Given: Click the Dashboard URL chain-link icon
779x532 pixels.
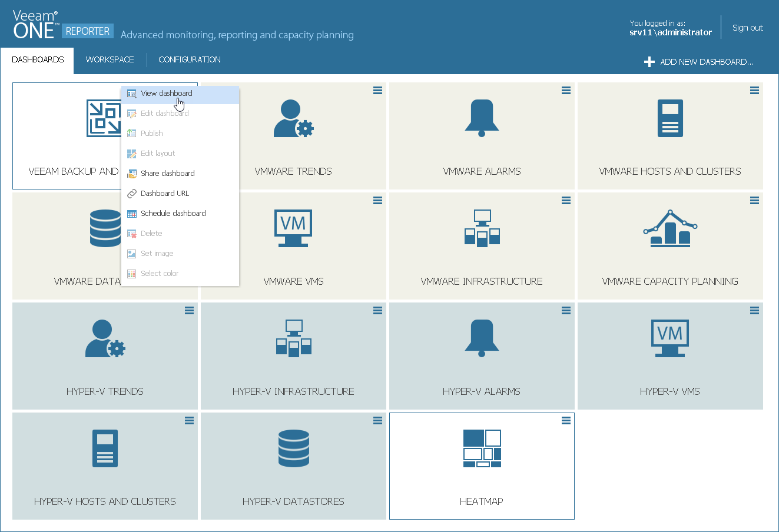Looking at the screenshot, I should pos(132,194).
